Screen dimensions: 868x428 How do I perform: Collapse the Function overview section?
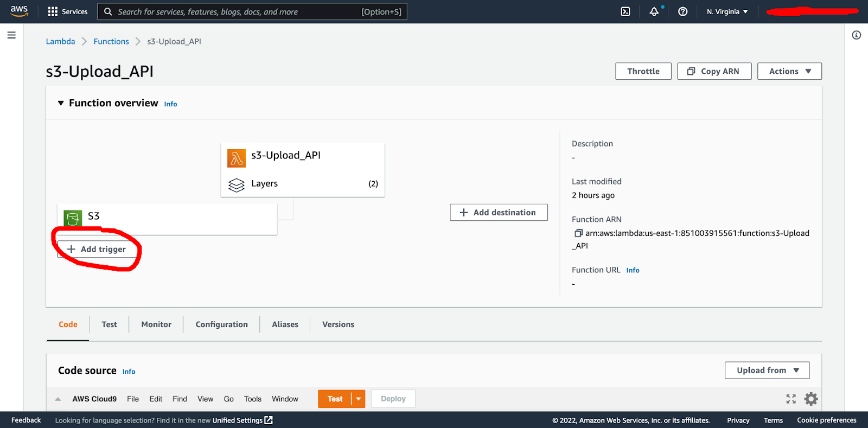[x=61, y=103]
